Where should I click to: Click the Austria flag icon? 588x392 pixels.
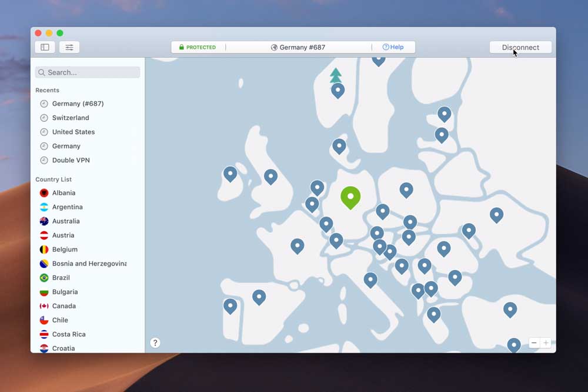click(44, 235)
